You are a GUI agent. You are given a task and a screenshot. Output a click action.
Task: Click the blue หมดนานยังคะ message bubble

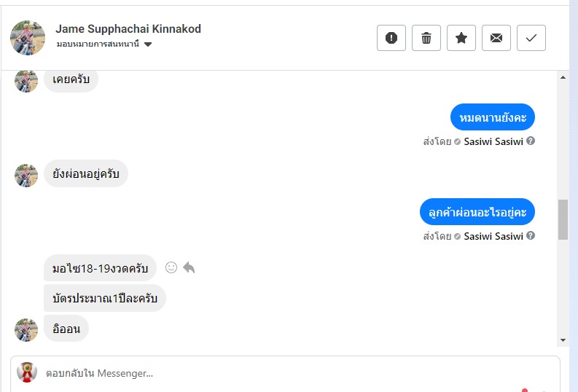click(493, 117)
